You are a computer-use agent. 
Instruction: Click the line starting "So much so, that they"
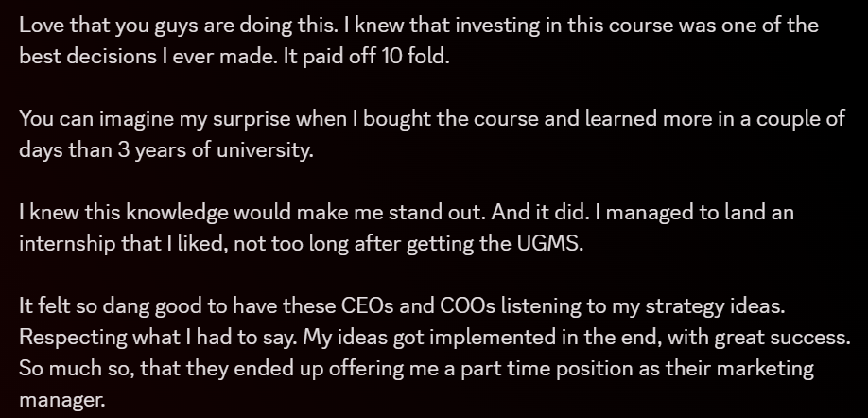[x=416, y=369]
